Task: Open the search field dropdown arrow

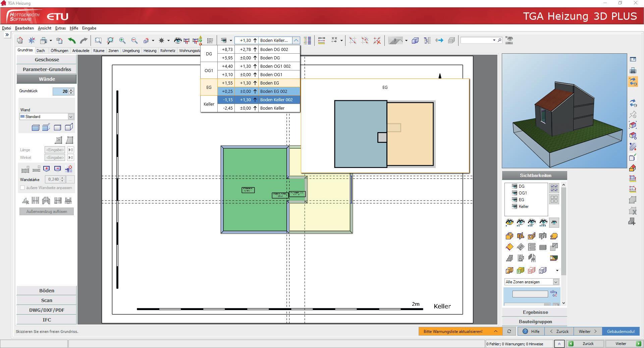Action: coord(494,40)
